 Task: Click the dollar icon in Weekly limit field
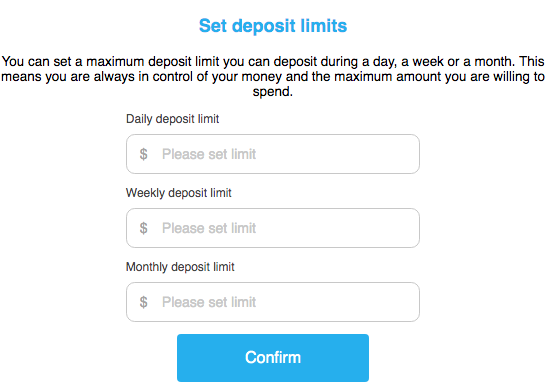pyautogui.click(x=143, y=228)
